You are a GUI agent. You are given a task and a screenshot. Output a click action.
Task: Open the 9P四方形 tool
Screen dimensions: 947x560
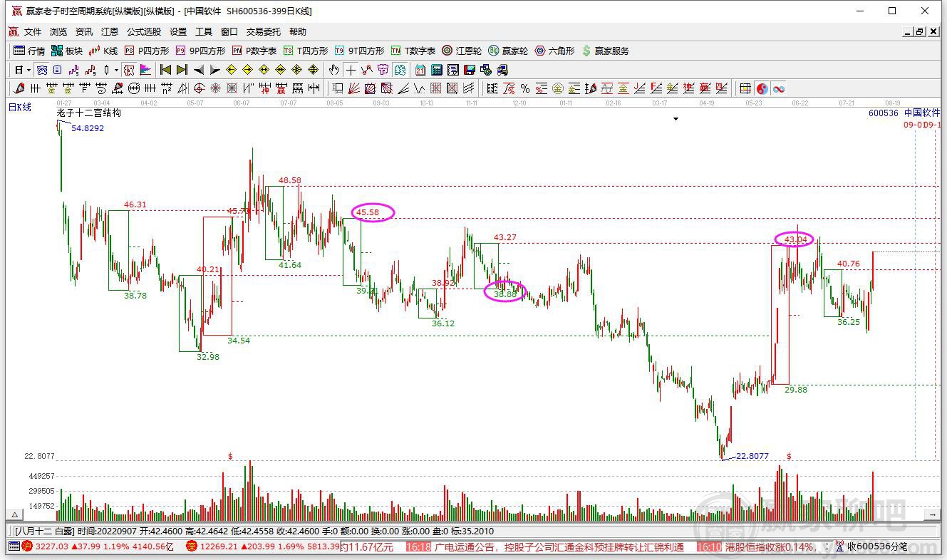pos(200,51)
